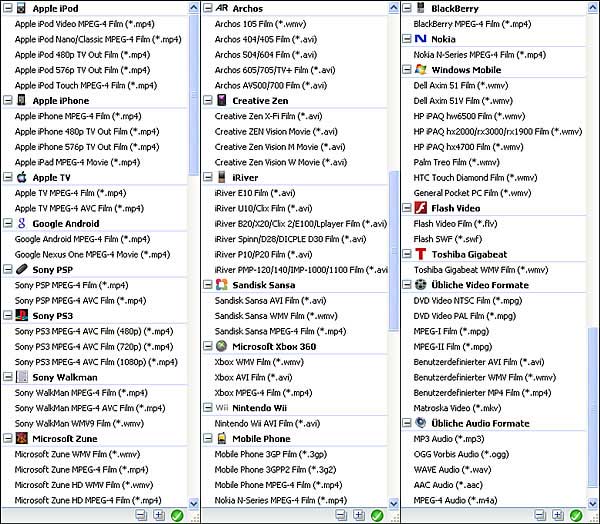The width and height of the screenshot is (600, 524).
Task: Select Google Nexus One MPEG-4 Movie (*.mp4)
Action: pyautogui.click(x=92, y=254)
